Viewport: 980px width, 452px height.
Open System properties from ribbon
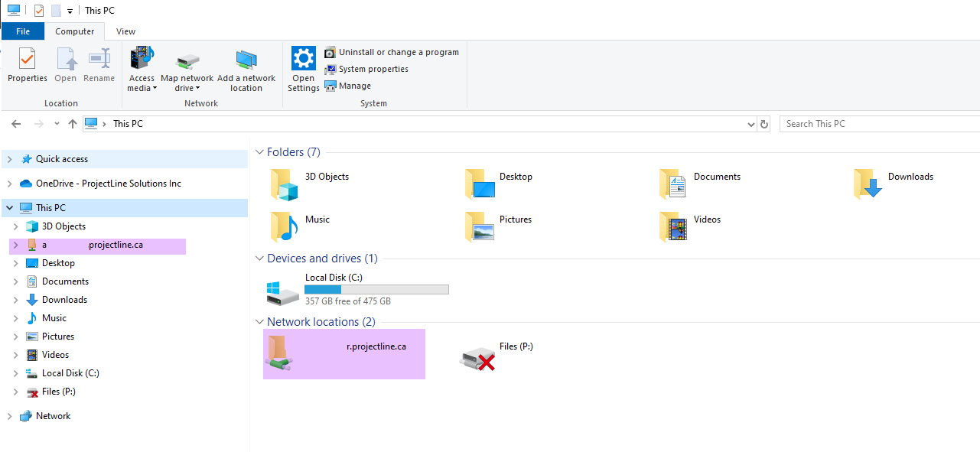pyautogui.click(x=366, y=69)
